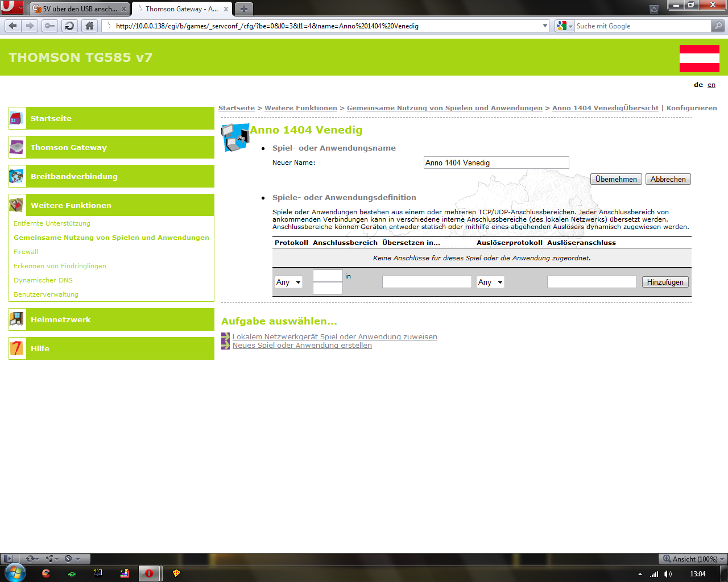Screen dimensions: 728x582
Task: Click the Anno 1404 Venedig game icon
Action: coord(235,138)
